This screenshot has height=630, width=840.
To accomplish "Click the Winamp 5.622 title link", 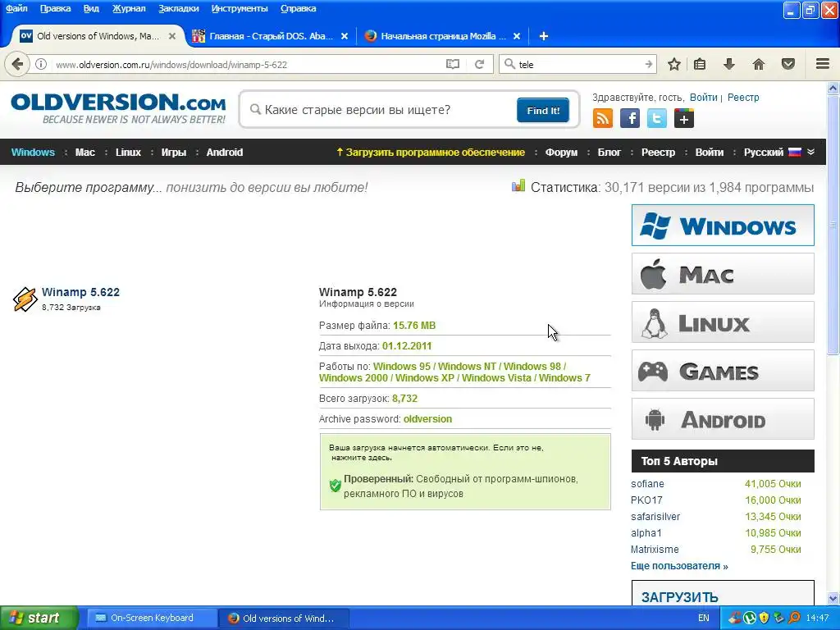I will tap(81, 292).
